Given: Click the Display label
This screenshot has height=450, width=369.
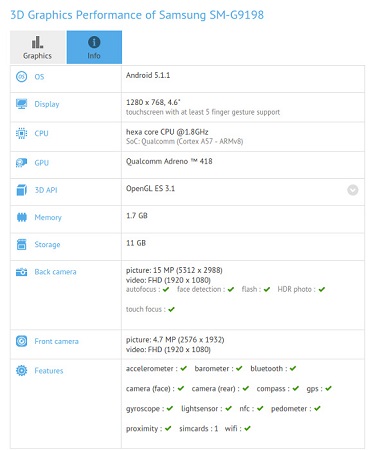Looking at the screenshot, I should (47, 104).
